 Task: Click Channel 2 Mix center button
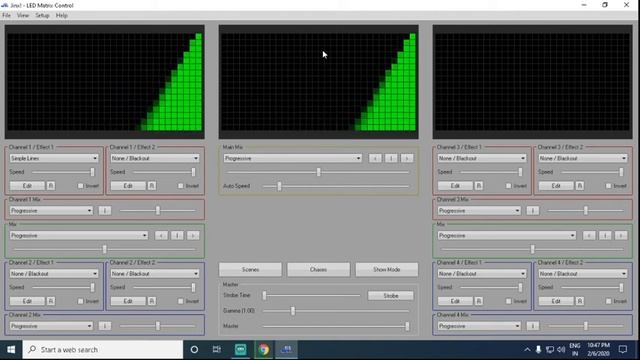click(x=105, y=326)
